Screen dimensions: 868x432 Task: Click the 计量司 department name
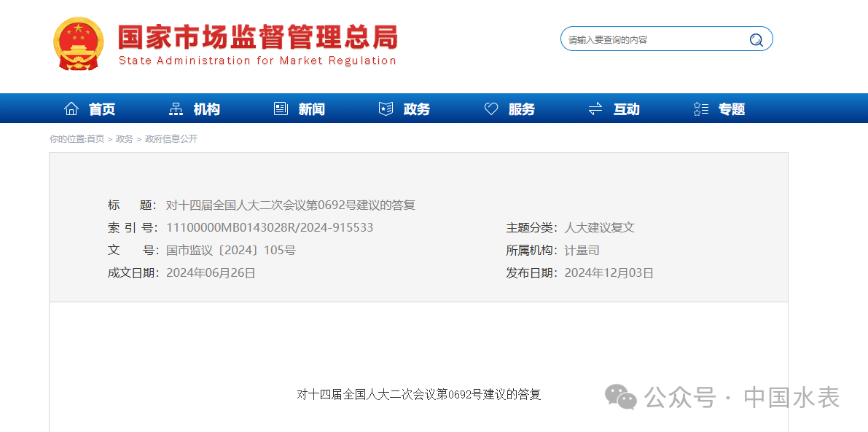pyautogui.click(x=582, y=251)
